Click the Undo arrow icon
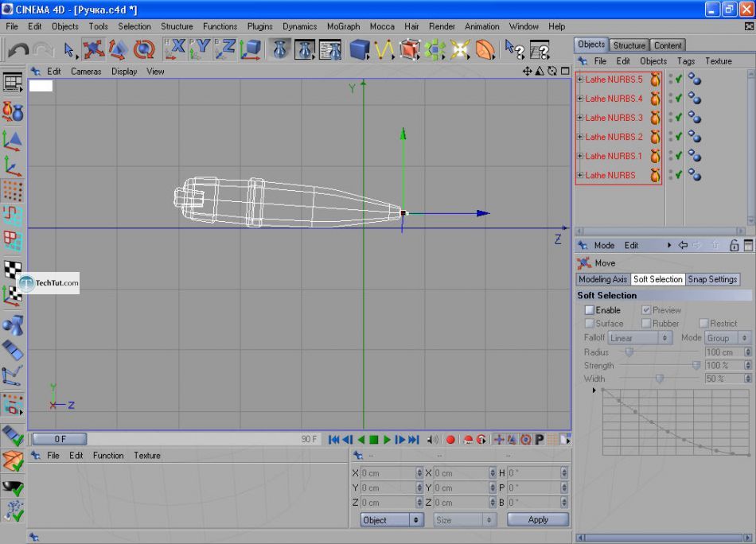The height and width of the screenshot is (544, 756). [x=18, y=49]
